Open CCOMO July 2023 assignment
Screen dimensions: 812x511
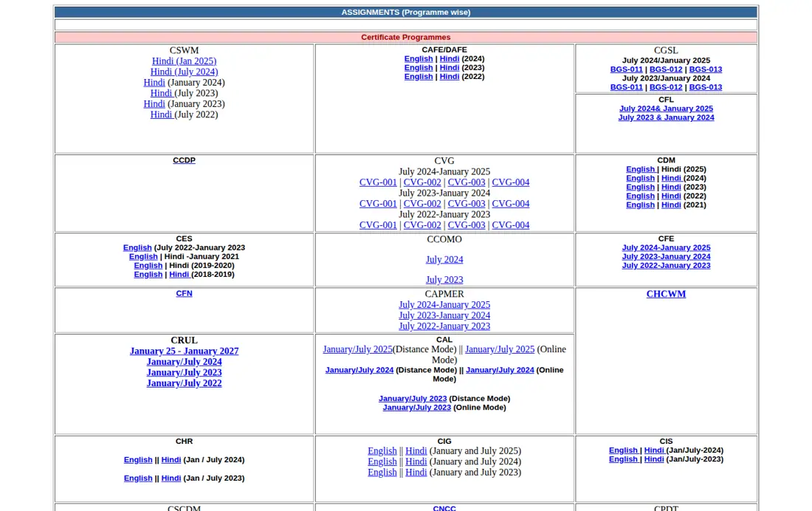[444, 280]
